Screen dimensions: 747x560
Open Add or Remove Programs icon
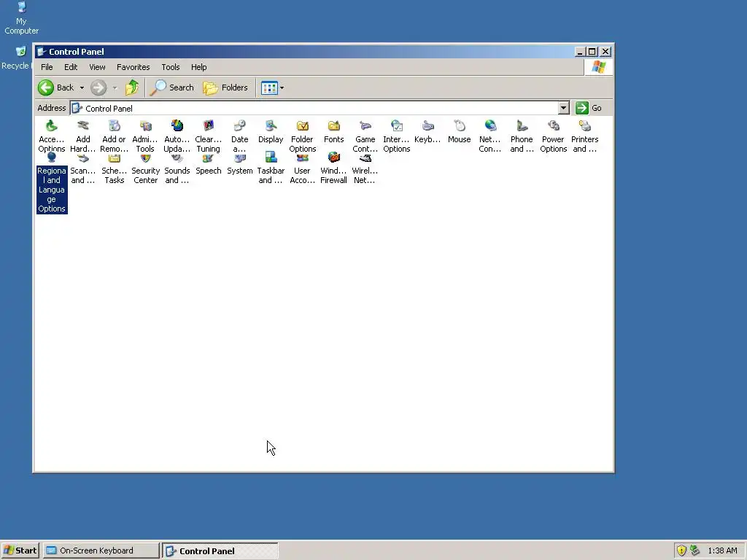pos(114,136)
